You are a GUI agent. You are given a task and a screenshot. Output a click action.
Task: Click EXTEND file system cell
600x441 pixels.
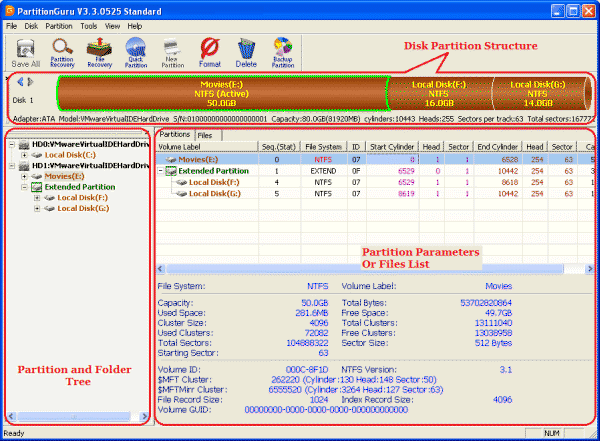pos(323,171)
